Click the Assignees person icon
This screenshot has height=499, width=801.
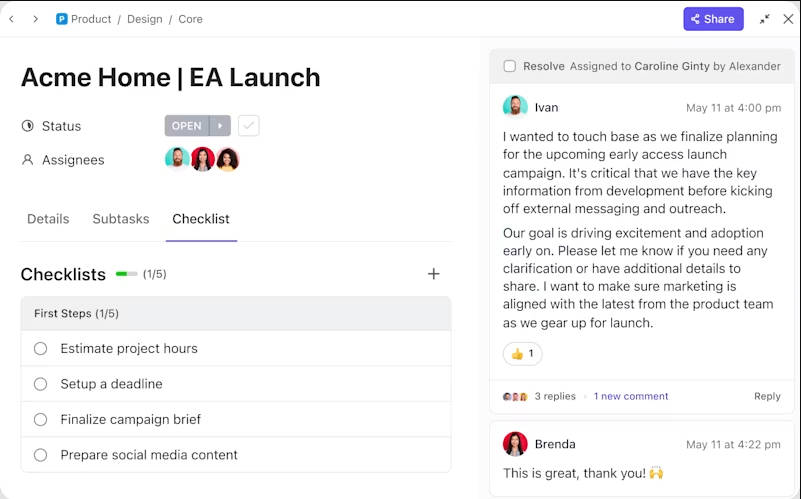[28, 160]
